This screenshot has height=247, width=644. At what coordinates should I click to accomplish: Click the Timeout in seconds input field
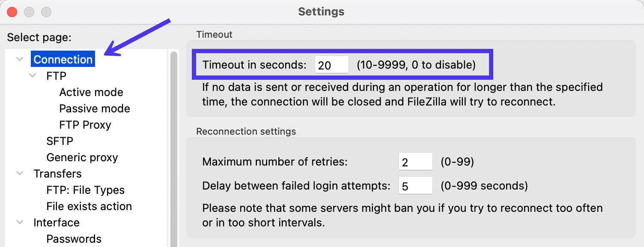point(331,64)
